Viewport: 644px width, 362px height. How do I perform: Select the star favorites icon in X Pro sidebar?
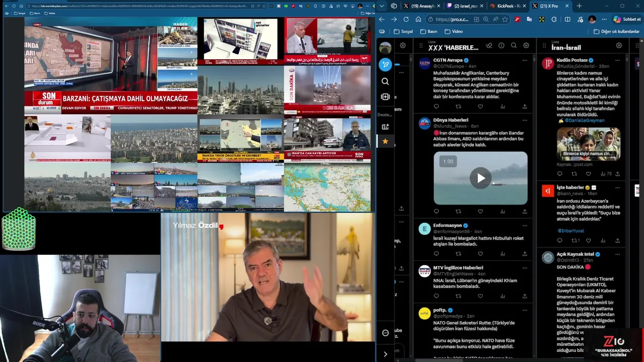(x=385, y=141)
